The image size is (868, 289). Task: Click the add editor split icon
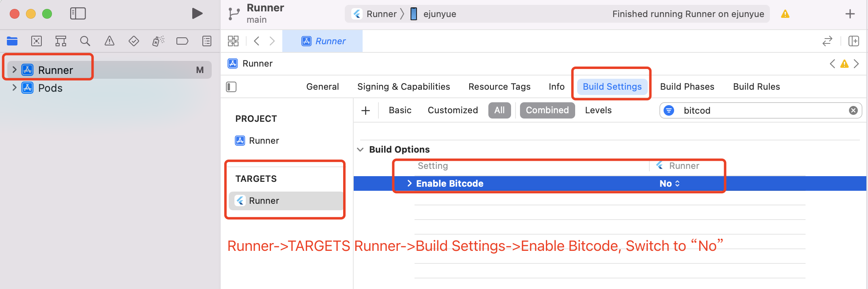pos(854,41)
